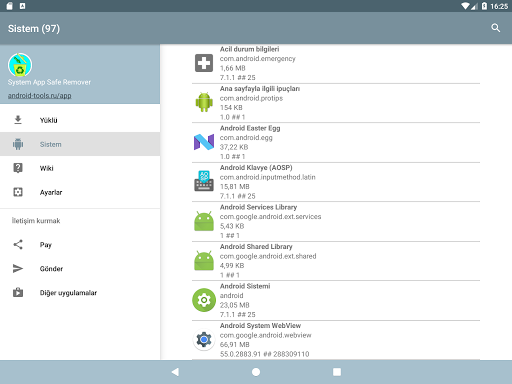Open search with the magnifier icon
The image size is (512, 384).
point(496,28)
